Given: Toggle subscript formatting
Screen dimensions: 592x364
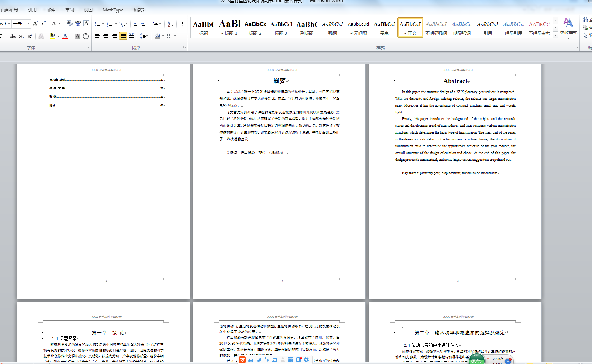Looking at the screenshot, I should point(22,36).
